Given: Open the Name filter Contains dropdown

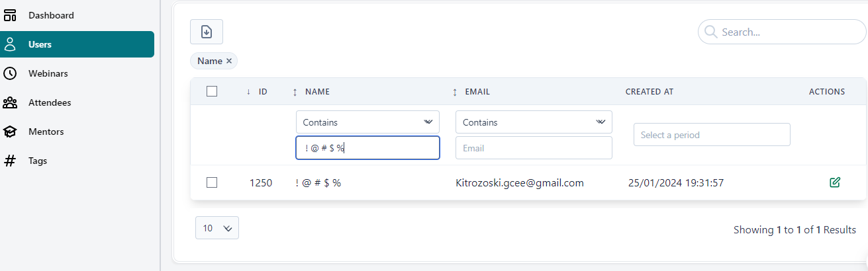Looking at the screenshot, I should [x=367, y=122].
